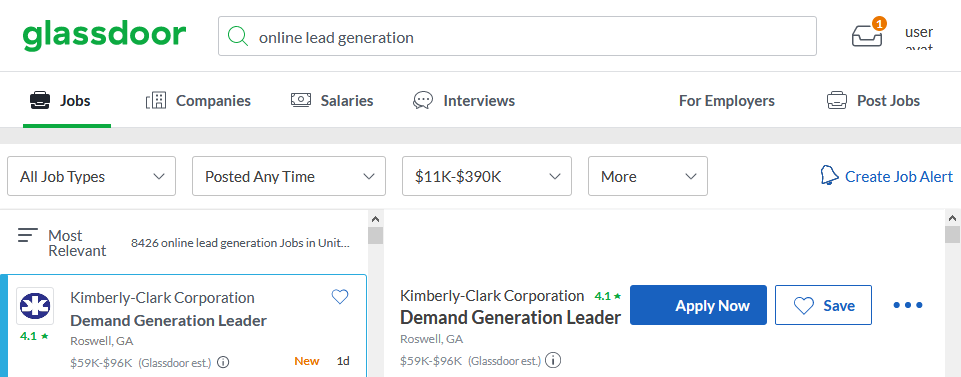Open Post Jobs link
This screenshot has width=961, height=377.
pyautogui.click(x=873, y=101)
